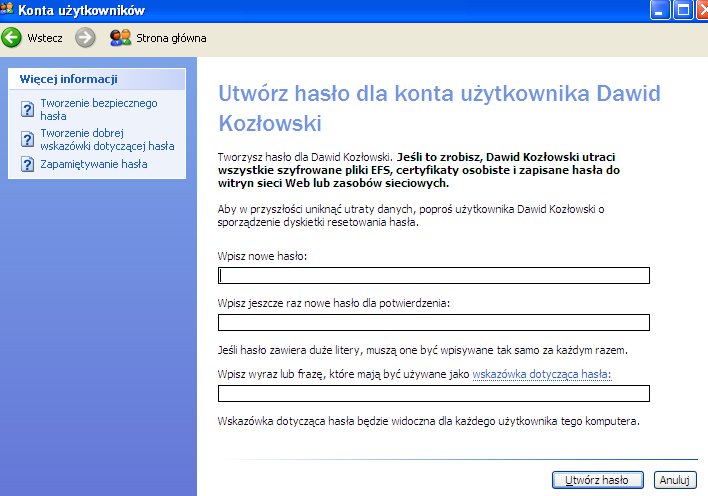Click the grey forward arrow icon
708x496 pixels.
click(85, 37)
